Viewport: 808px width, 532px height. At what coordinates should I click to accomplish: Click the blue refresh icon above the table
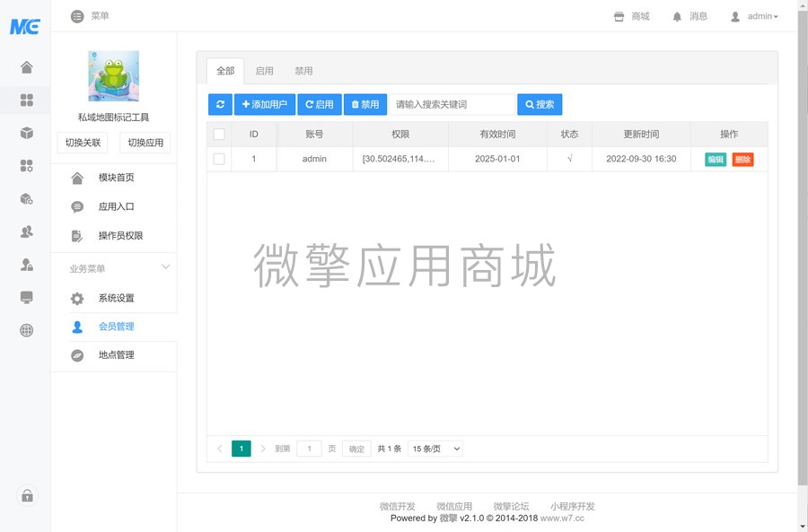coord(219,104)
